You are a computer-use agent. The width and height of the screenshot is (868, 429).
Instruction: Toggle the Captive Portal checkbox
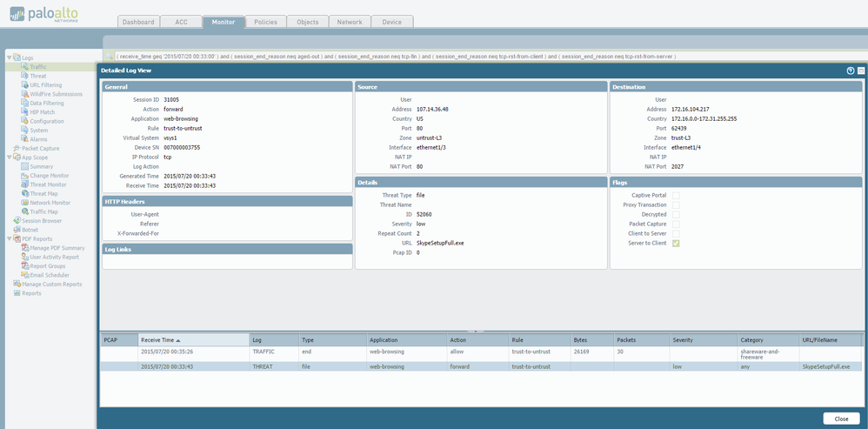pyautogui.click(x=676, y=196)
